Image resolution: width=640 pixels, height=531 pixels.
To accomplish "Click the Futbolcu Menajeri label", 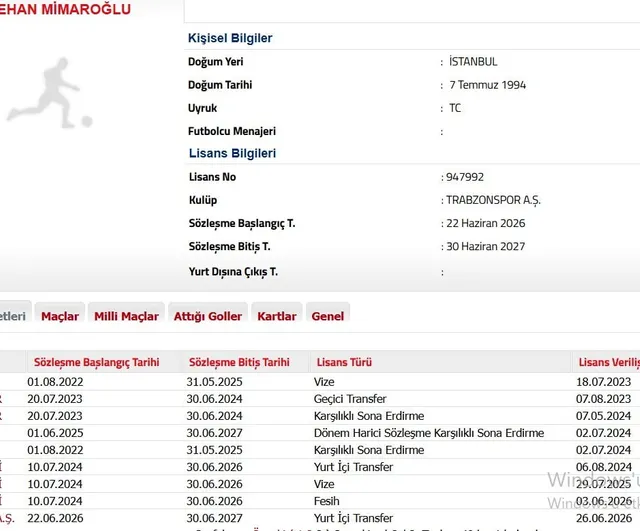I will [232, 131].
